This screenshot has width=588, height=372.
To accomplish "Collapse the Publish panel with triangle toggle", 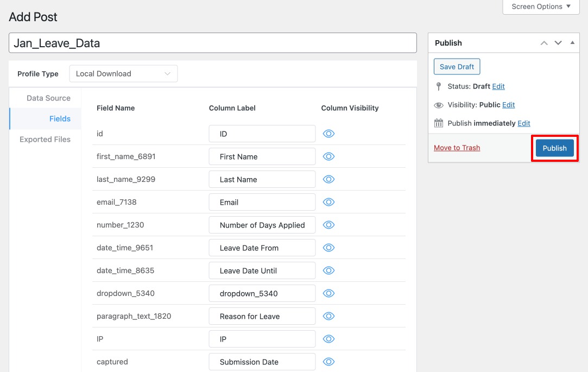I will 572,42.
